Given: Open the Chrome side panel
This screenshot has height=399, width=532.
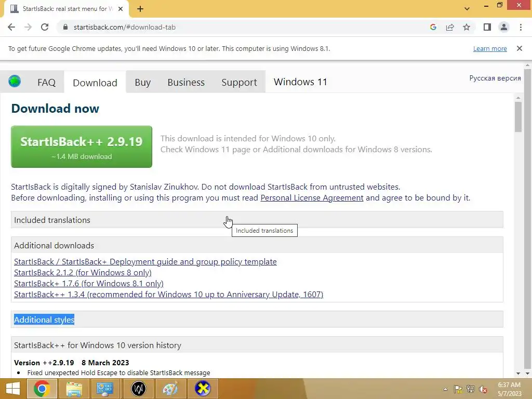Looking at the screenshot, I should (487, 27).
